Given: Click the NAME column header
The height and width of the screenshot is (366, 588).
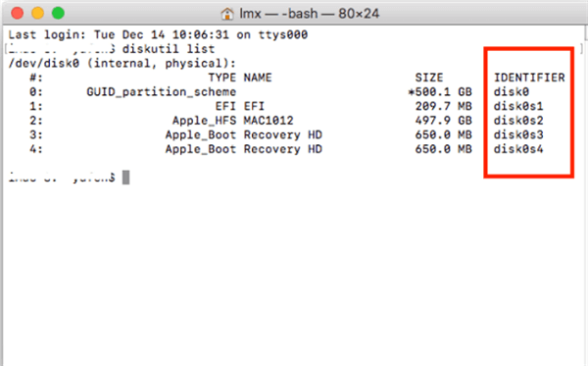Looking at the screenshot, I should (258, 78).
